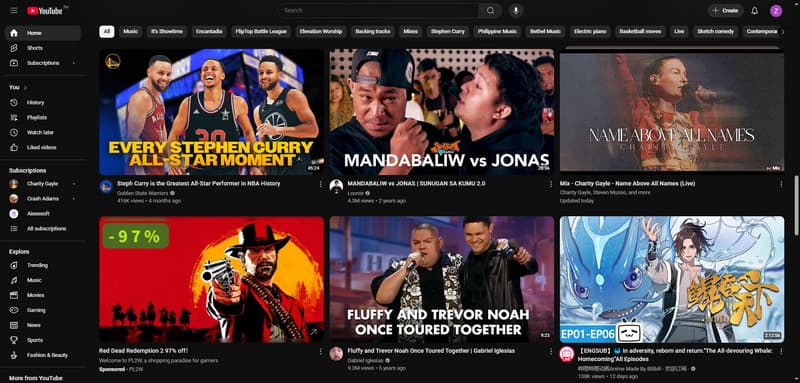Select the Bethel Music chip

[x=544, y=32]
